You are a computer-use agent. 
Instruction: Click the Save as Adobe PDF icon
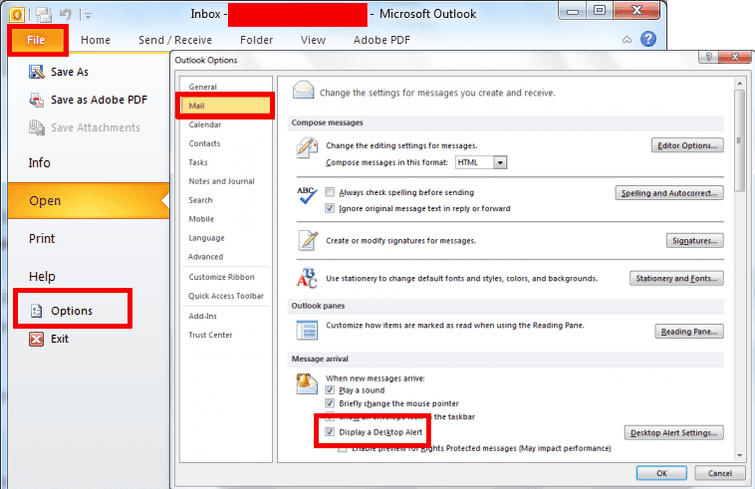tap(37, 100)
